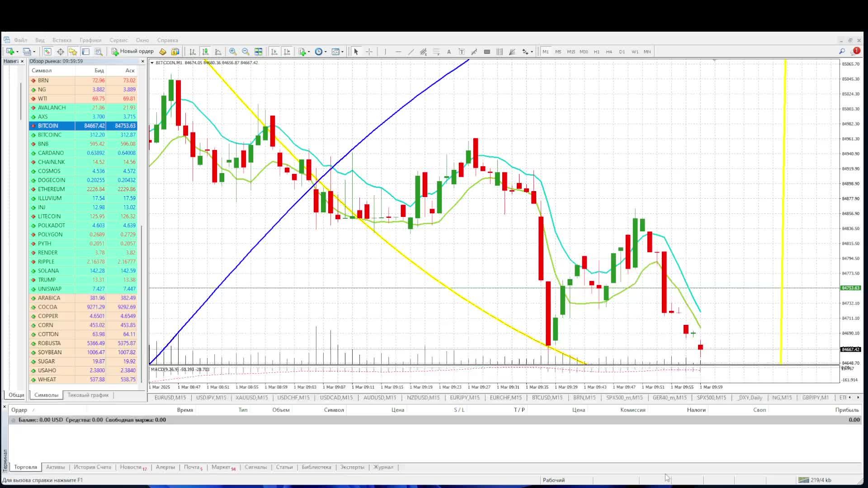Click the Новый ордер button
This screenshot has height=488, width=868.
[132, 52]
